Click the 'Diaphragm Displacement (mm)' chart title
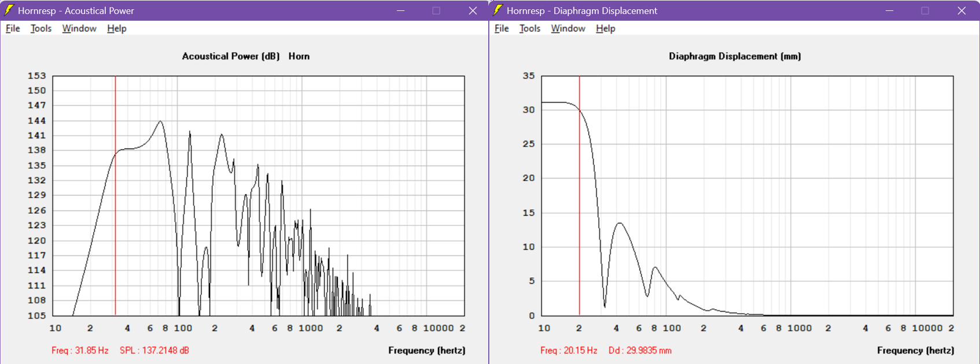This screenshot has width=980, height=364. 735,56
